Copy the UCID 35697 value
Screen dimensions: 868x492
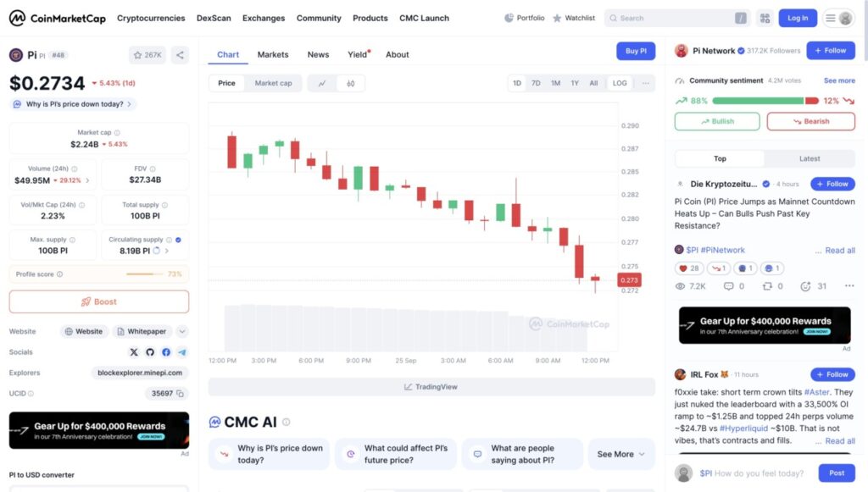[181, 394]
